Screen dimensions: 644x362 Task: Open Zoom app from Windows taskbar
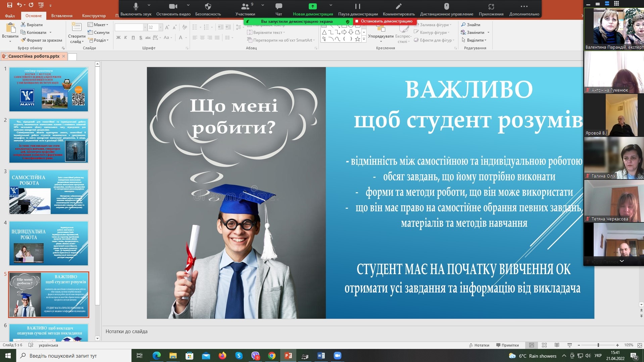pos(337,356)
